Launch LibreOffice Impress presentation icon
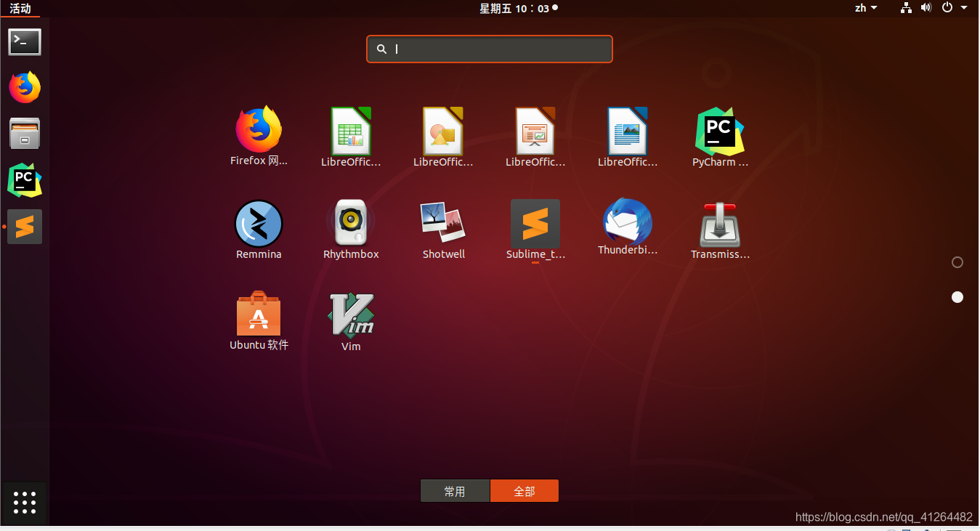Image resolution: width=980 pixels, height=531 pixels. pyautogui.click(x=535, y=131)
